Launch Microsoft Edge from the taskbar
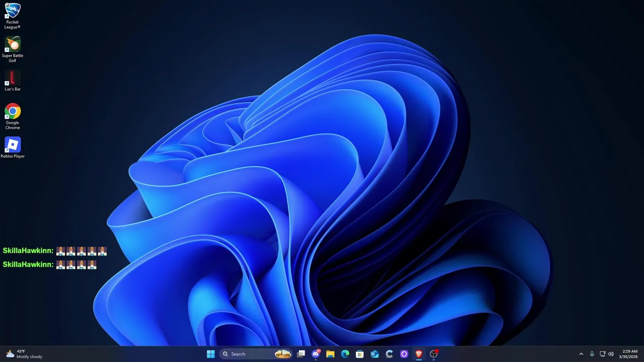This screenshot has width=644, height=362. coord(345,354)
